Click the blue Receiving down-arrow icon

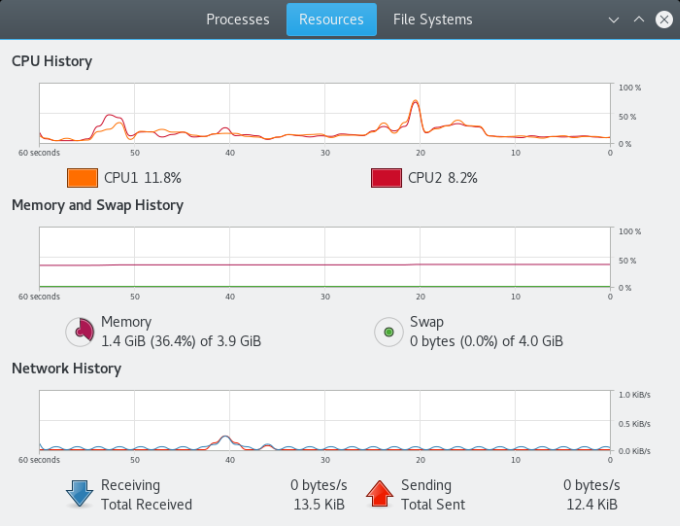pyautogui.click(x=78, y=494)
